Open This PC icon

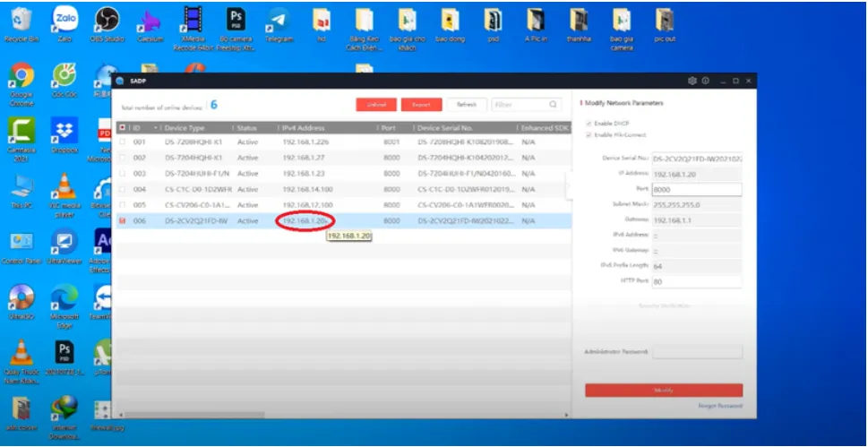click(21, 191)
